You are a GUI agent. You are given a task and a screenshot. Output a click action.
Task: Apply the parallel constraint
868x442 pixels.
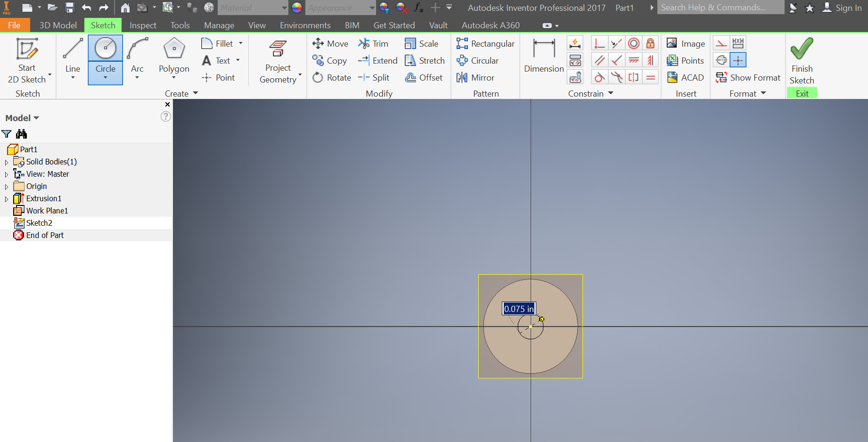[x=599, y=60]
